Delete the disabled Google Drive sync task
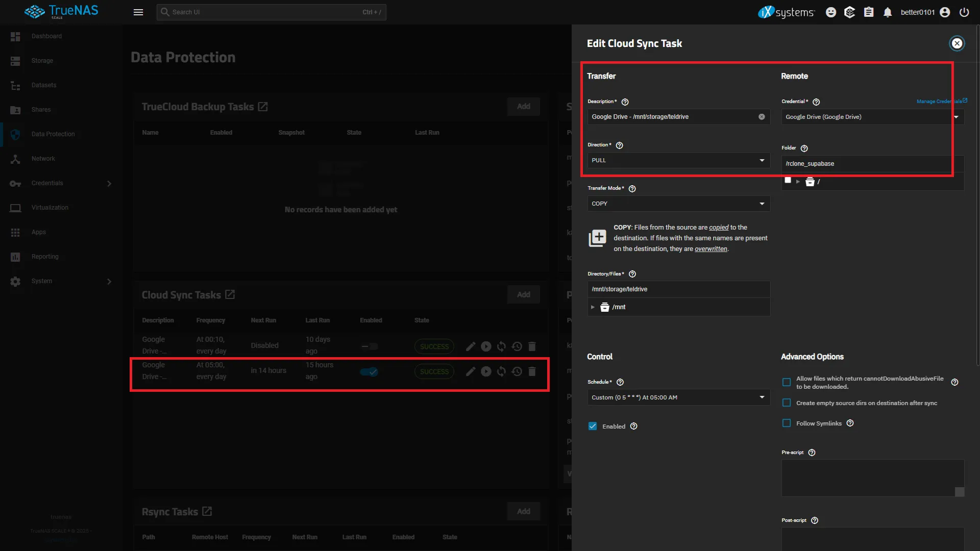This screenshot has height=551, width=980. click(x=532, y=346)
